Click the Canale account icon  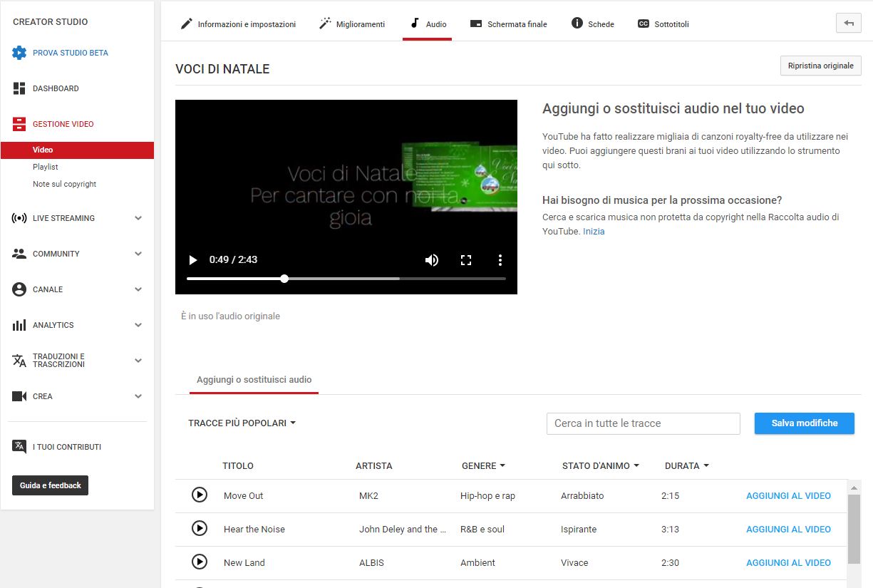point(19,289)
